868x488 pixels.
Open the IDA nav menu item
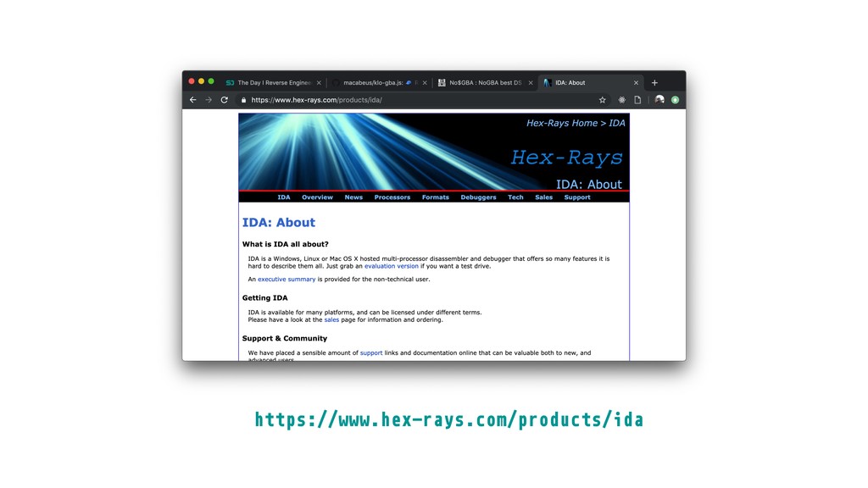click(284, 197)
